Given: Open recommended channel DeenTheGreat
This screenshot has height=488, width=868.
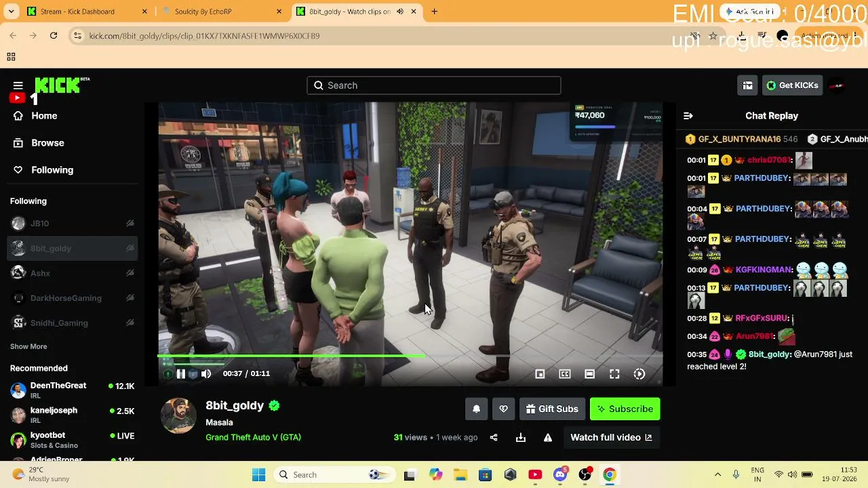Looking at the screenshot, I should [x=73, y=390].
